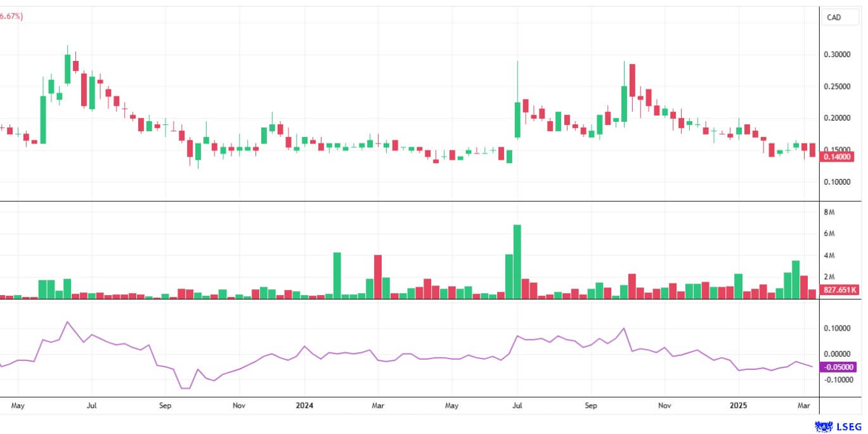Select the tallest red volume bar
868x434 pixels.
tap(378, 277)
